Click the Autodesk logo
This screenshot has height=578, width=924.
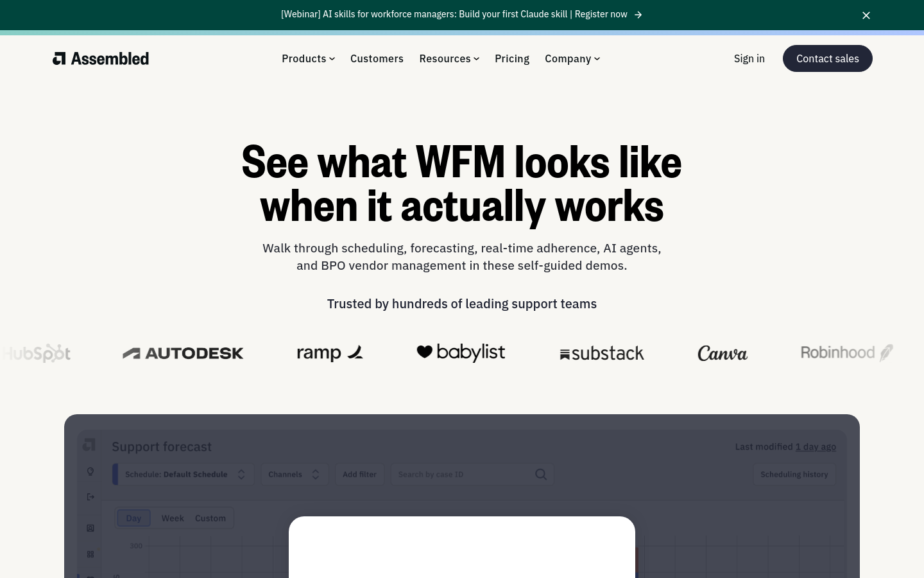click(x=183, y=353)
